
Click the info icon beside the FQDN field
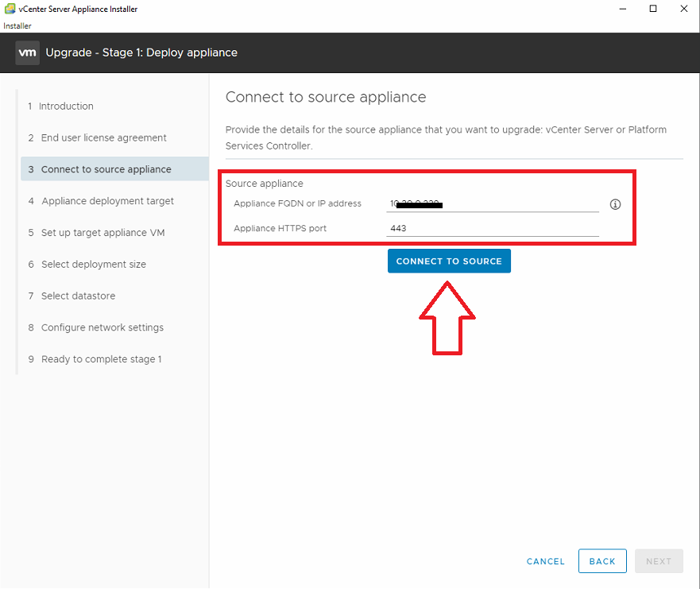click(615, 204)
